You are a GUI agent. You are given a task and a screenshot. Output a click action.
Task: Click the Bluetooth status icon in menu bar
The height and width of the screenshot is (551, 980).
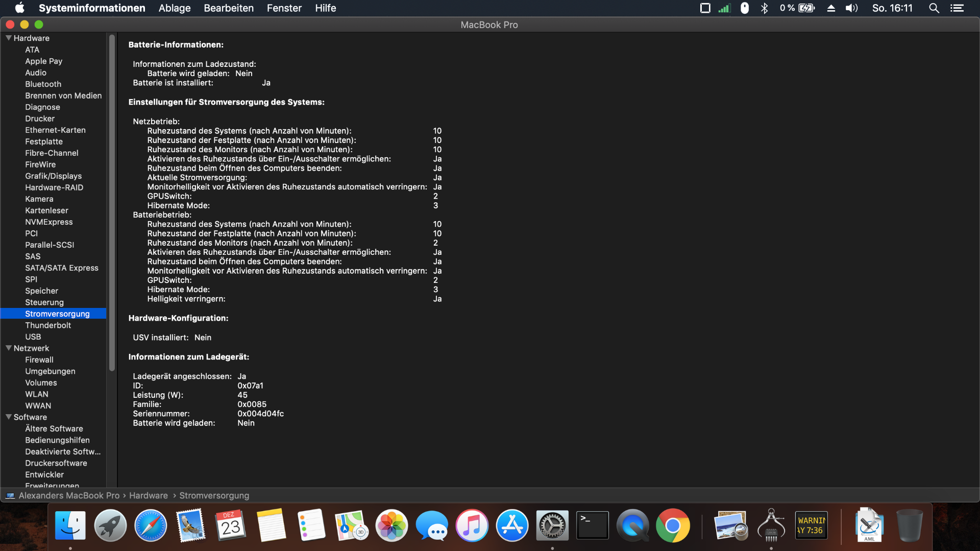point(764,8)
